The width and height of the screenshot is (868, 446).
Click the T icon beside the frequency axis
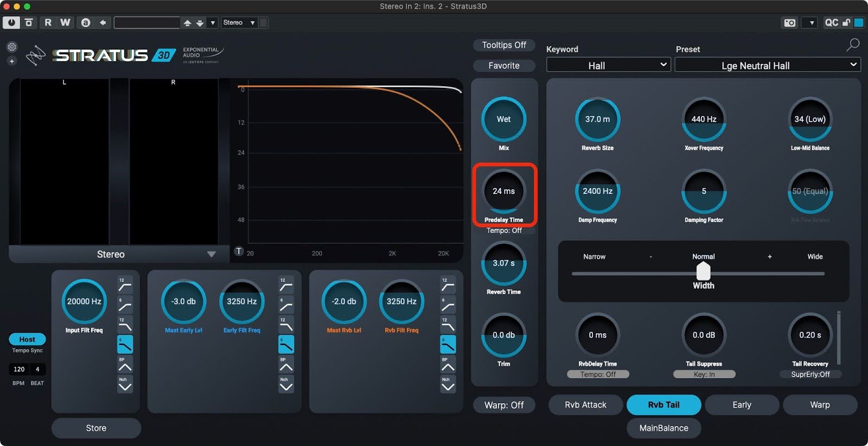239,251
